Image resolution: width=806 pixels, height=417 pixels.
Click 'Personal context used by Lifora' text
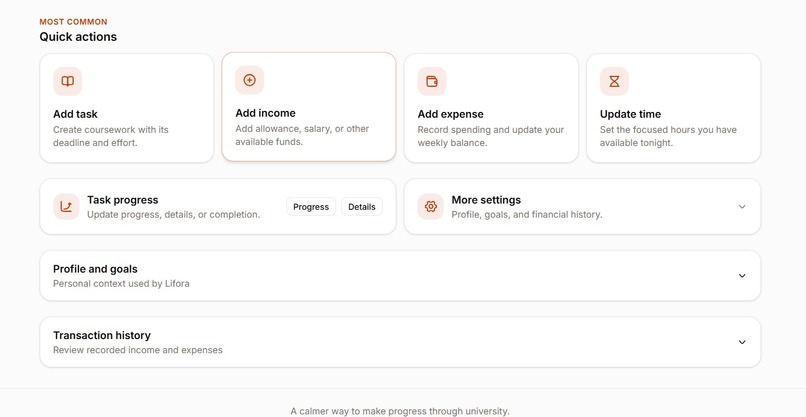[x=121, y=283]
